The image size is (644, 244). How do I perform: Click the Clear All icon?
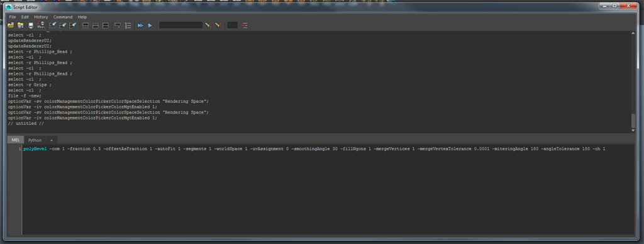coord(73,25)
